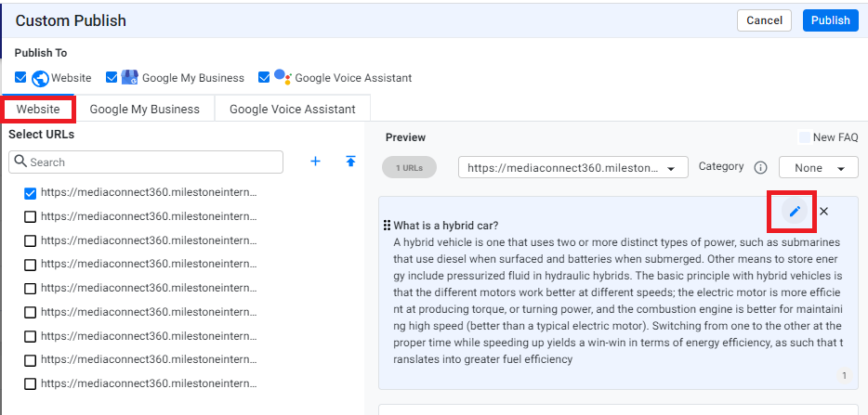This screenshot has height=415, width=868.
Task: Check the last URL checkbox in list
Action: pyautogui.click(x=31, y=383)
